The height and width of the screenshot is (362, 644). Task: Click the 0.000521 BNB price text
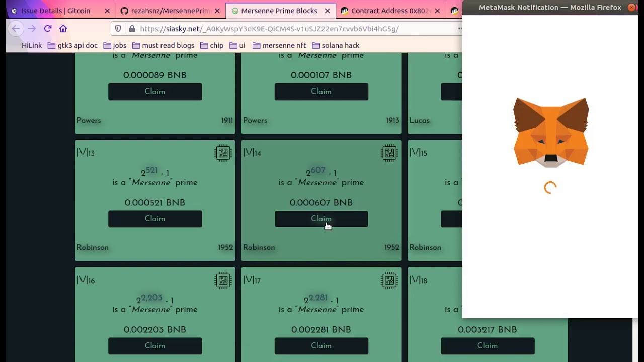(x=155, y=202)
